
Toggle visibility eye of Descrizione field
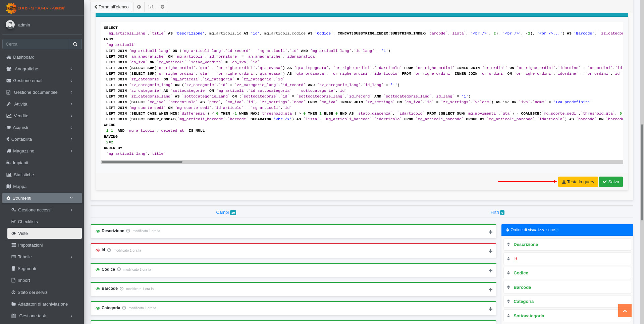tap(98, 231)
